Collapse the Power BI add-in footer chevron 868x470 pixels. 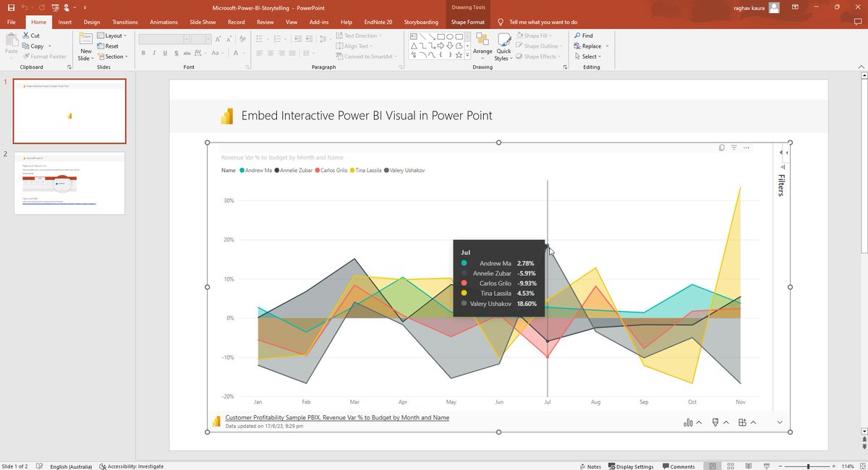780,422
